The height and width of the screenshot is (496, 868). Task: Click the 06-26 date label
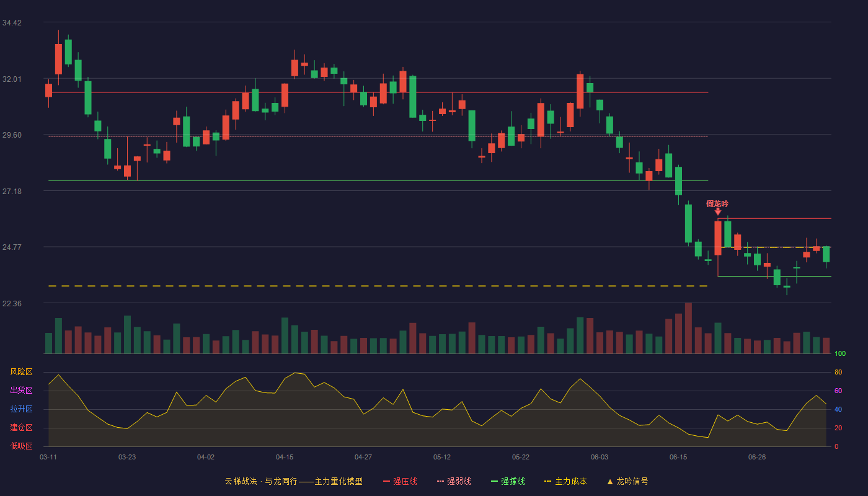click(757, 457)
